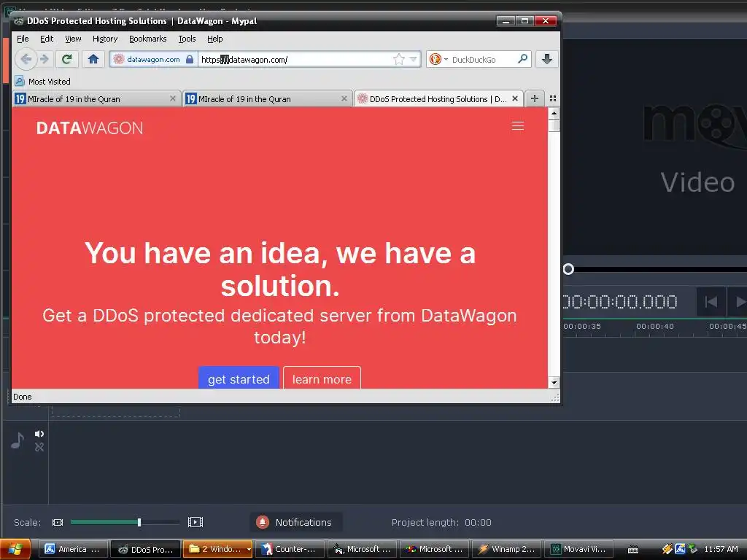This screenshot has height=560, width=747.
Task: Open the browser downloads arrow
Action: tap(547, 59)
